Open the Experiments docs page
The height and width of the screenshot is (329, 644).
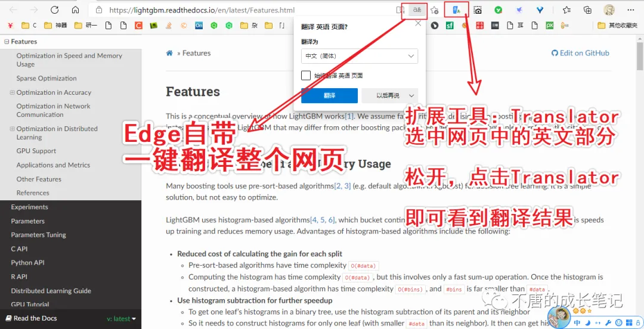pyautogui.click(x=30, y=207)
